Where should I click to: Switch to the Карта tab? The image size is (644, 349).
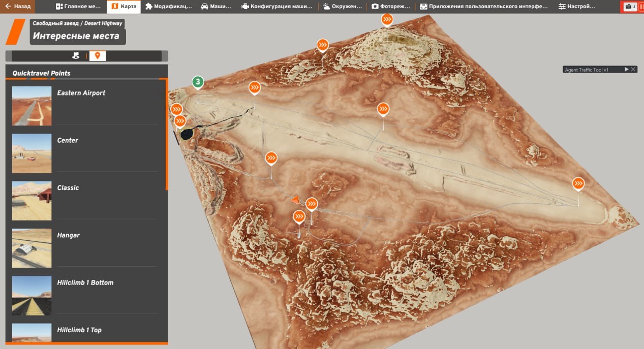pos(124,6)
